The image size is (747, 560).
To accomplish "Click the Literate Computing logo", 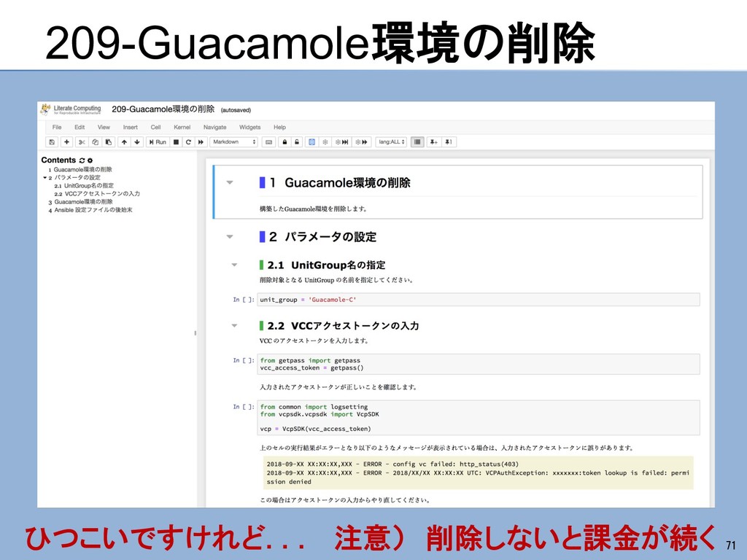I will click(x=71, y=109).
